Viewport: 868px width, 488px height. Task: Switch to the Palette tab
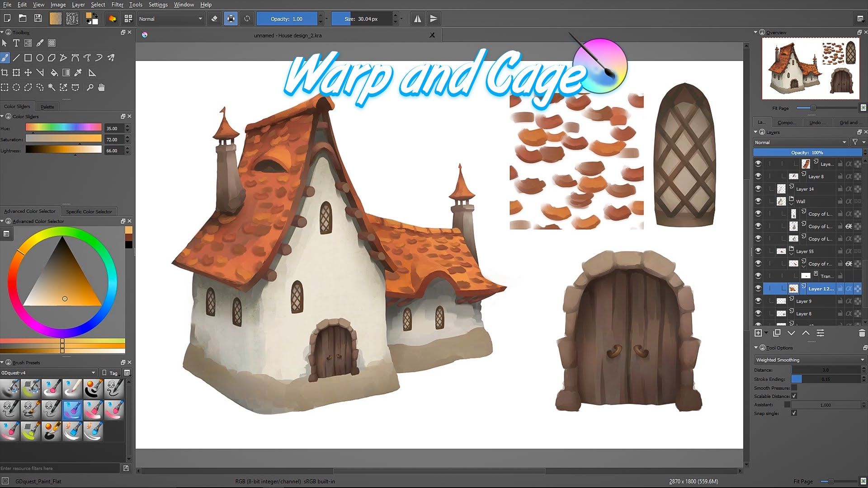(47, 107)
